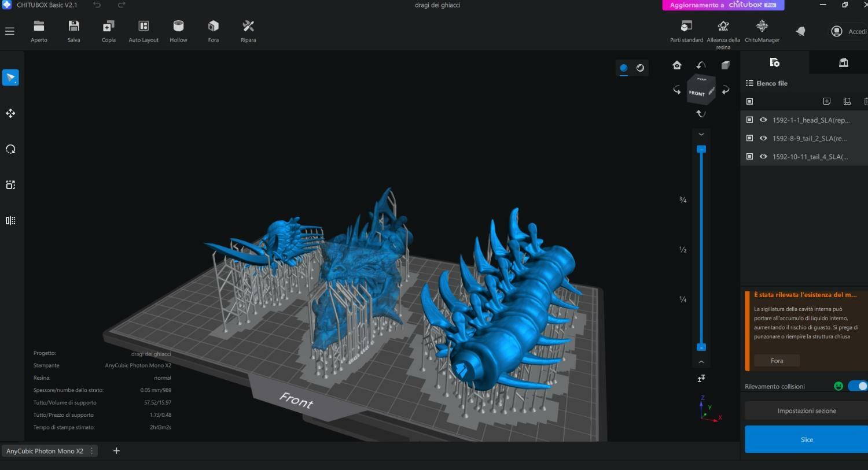This screenshot has height=470, width=868.
Task: Hide the 1592-1-1_head_SLA model
Action: pyautogui.click(x=763, y=120)
